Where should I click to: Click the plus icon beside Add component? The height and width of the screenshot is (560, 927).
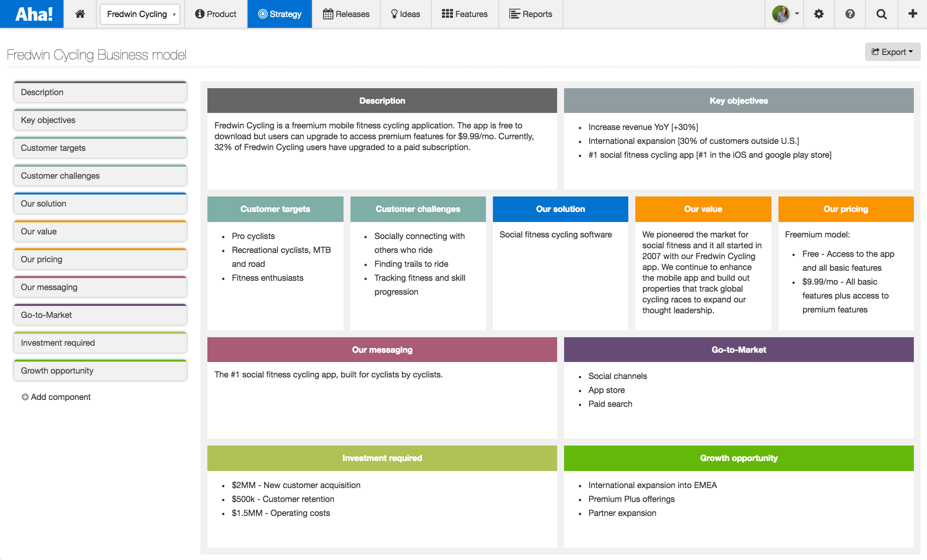[25, 397]
